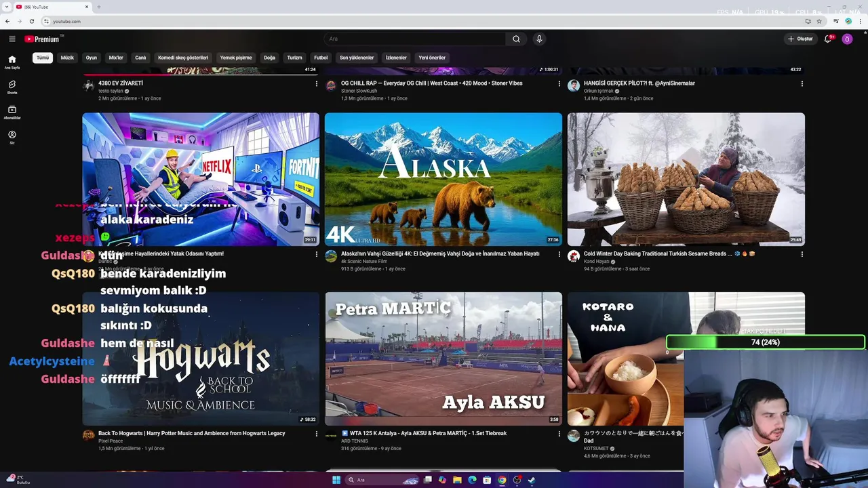The height and width of the screenshot is (488, 868).
Task: Open File Explorer from the taskbar
Action: point(457,480)
